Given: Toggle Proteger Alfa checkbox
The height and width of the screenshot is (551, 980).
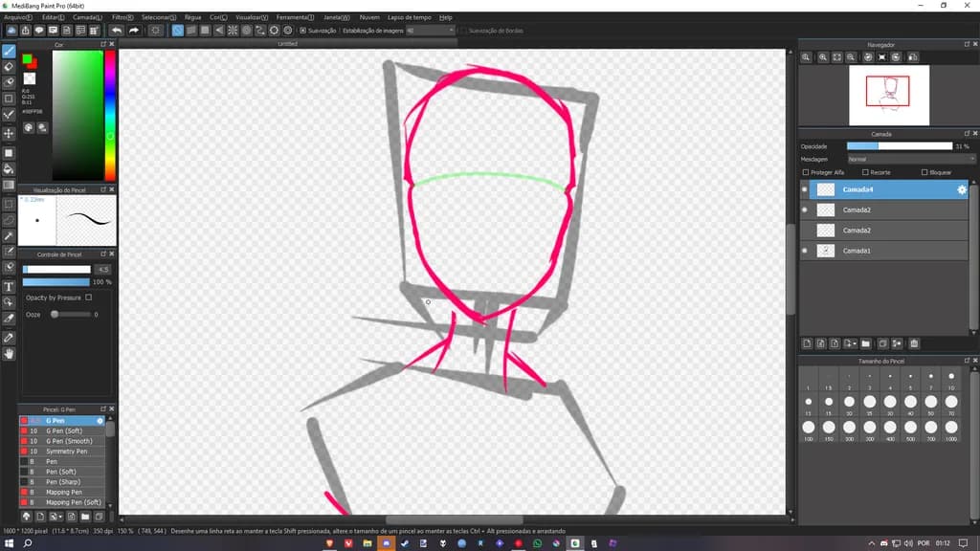Looking at the screenshot, I should [806, 172].
